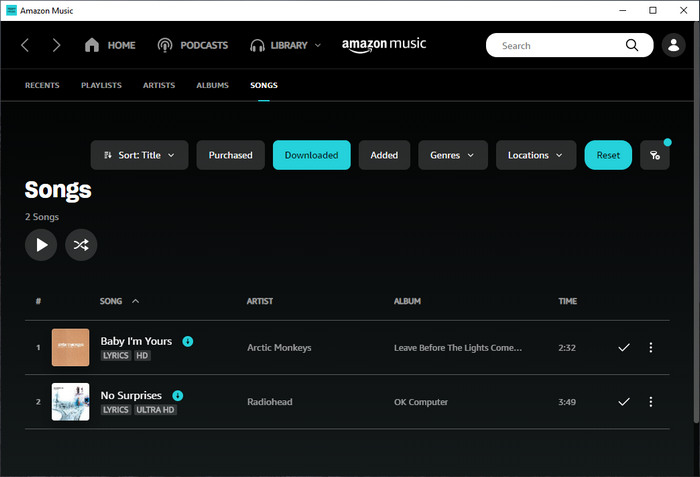Switch to the Playlists tab
The height and width of the screenshot is (477, 700).
101,85
